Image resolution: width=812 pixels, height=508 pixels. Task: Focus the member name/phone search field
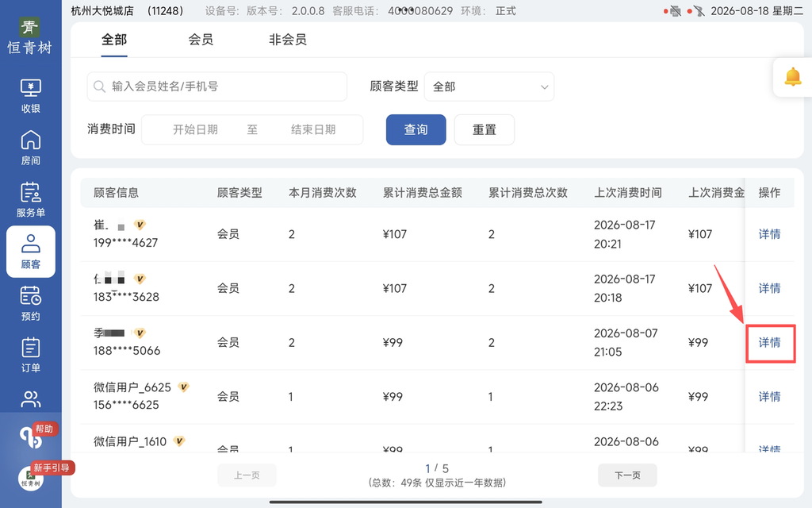pos(217,87)
